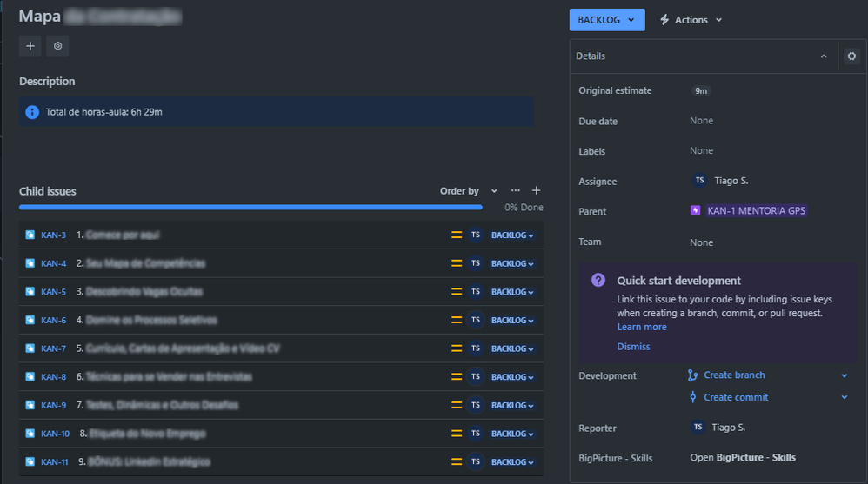Screen dimensions: 868x484
Task: Click the child issues progress bar
Action: [x=250, y=208]
